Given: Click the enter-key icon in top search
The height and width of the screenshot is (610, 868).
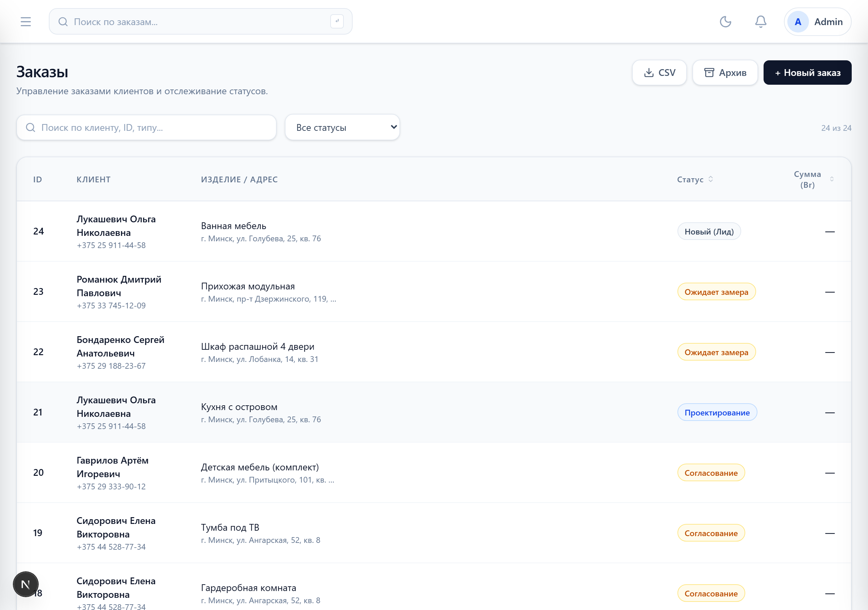Looking at the screenshot, I should 337,22.
